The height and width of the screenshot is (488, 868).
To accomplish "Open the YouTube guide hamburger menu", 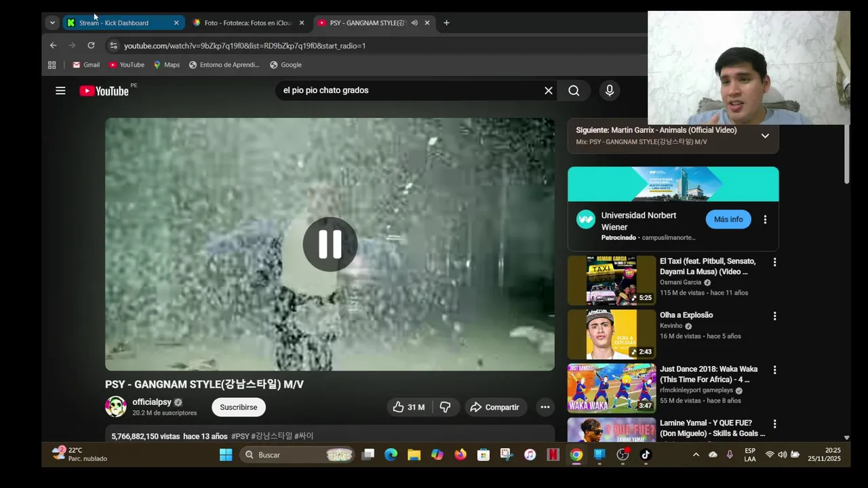I will 60,91.
